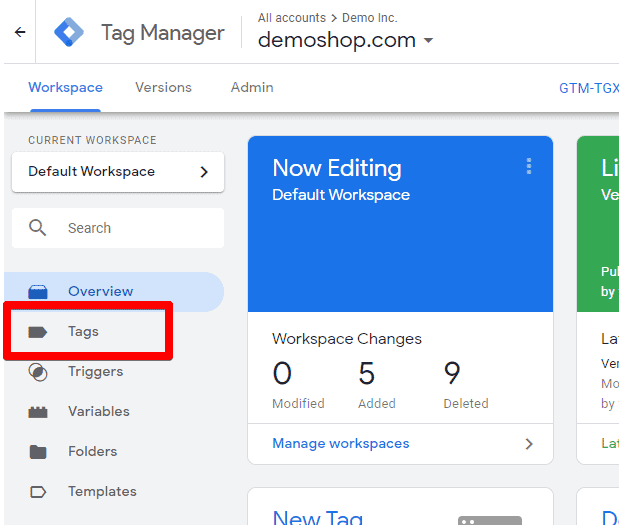The image size is (619, 525).
Task: Click the Variables sidebar icon
Action: (x=38, y=412)
